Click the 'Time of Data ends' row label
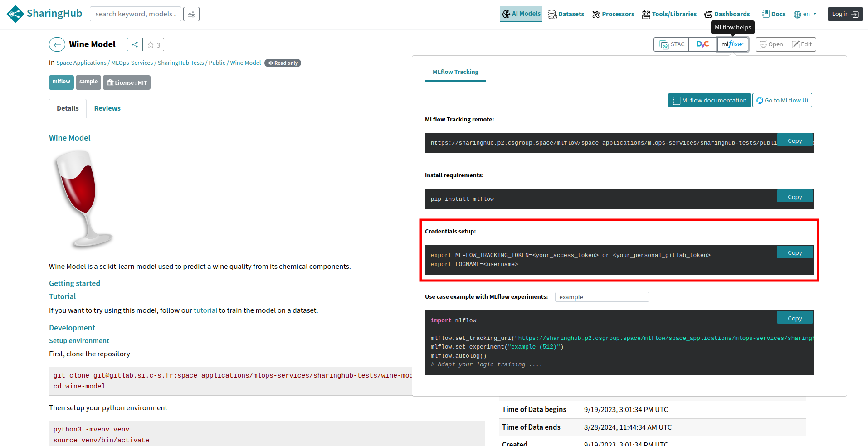 pyautogui.click(x=531, y=427)
